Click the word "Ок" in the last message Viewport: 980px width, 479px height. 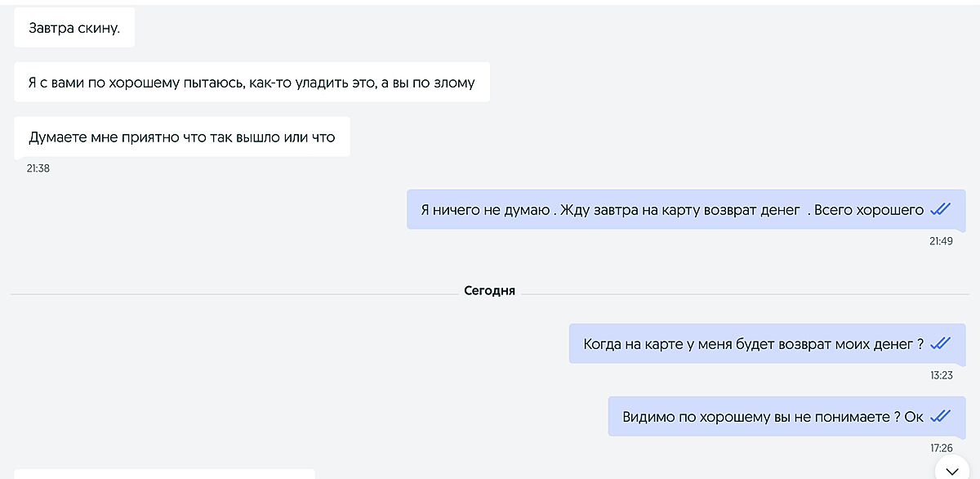914,417
